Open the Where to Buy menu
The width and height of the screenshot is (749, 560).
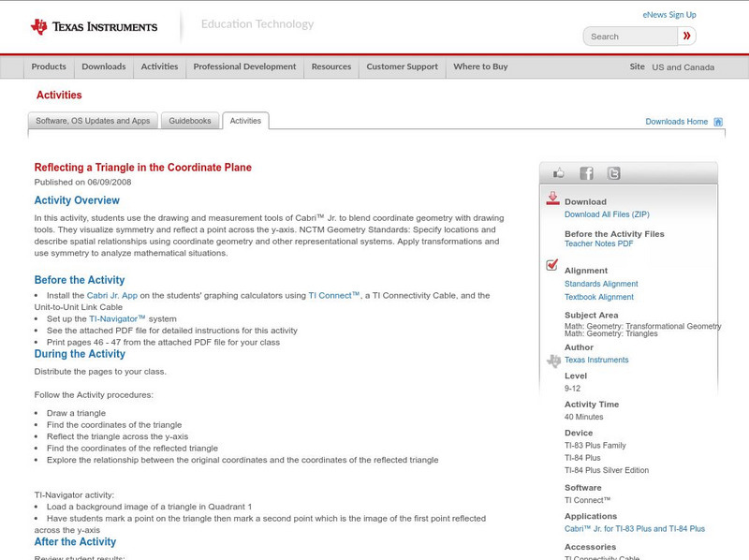tap(480, 66)
